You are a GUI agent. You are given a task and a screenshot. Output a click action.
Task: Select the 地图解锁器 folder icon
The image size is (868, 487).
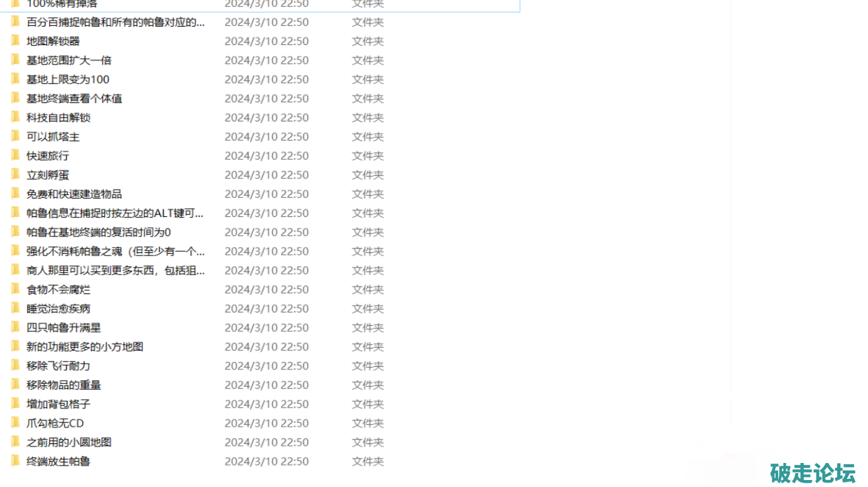click(15, 41)
